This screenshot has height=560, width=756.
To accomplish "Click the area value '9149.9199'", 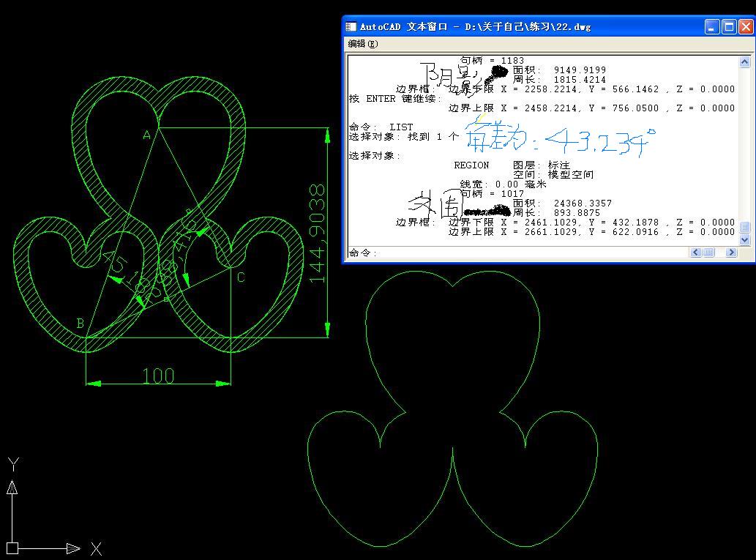I will click(580, 70).
